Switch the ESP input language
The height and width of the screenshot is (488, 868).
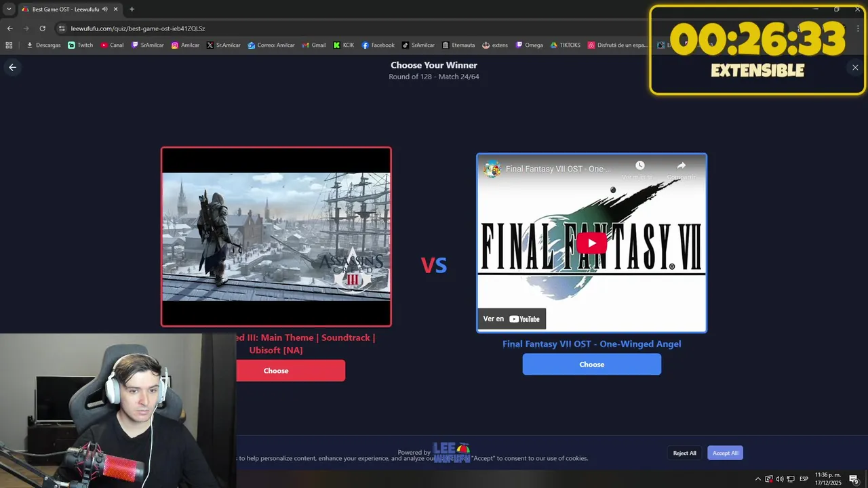pyautogui.click(x=804, y=479)
